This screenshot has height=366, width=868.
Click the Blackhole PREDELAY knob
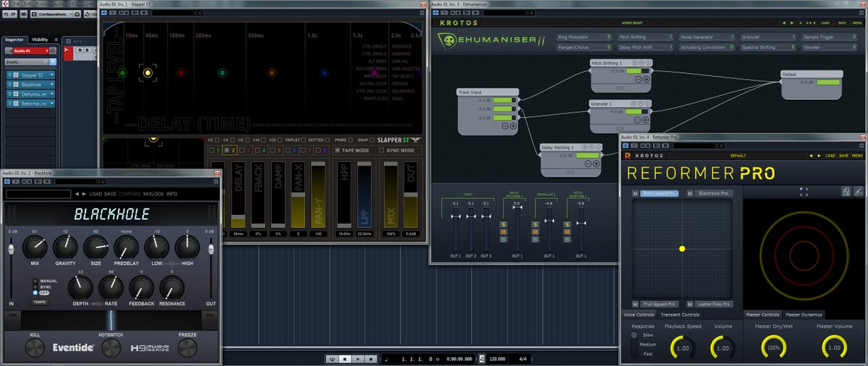coord(126,248)
